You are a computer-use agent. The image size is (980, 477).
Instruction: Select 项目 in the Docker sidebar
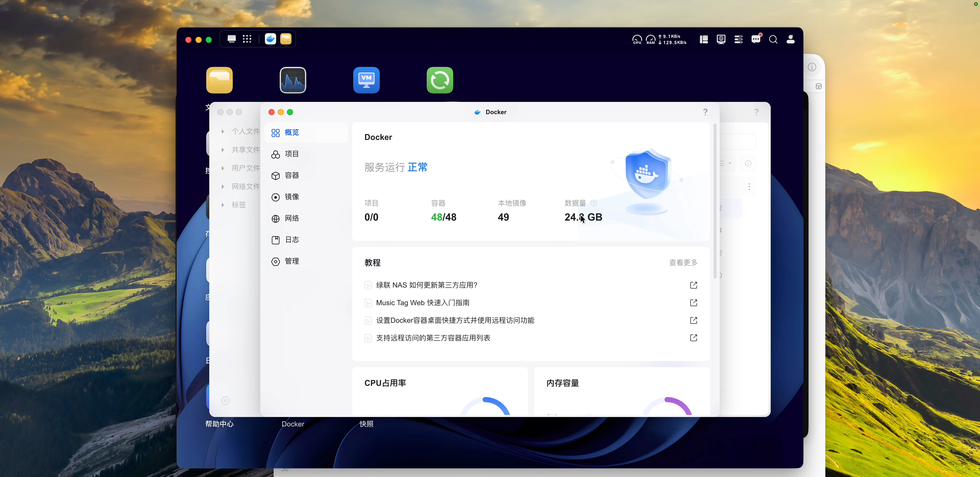coord(306,154)
